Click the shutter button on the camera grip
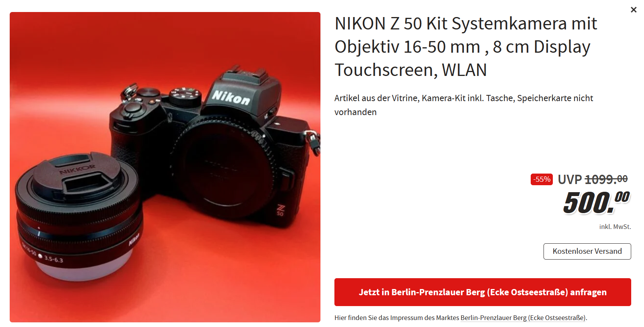The width and height of the screenshot is (644, 327). 132,107
